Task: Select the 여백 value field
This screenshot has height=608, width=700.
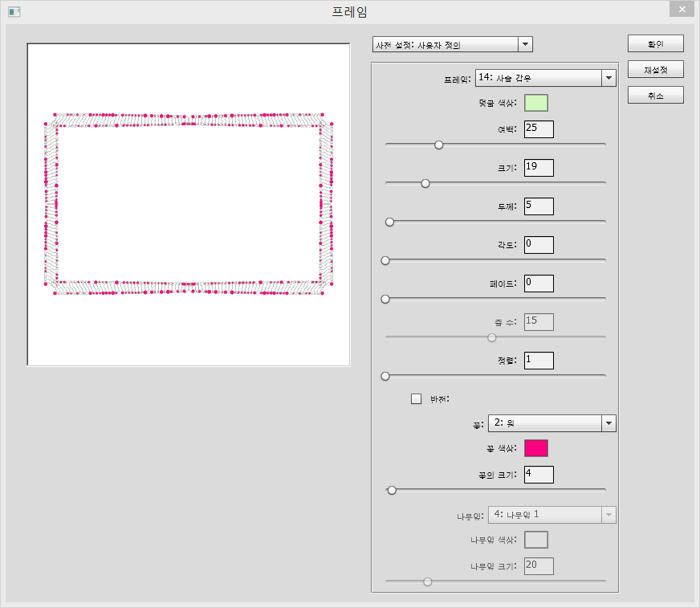Action: point(539,129)
